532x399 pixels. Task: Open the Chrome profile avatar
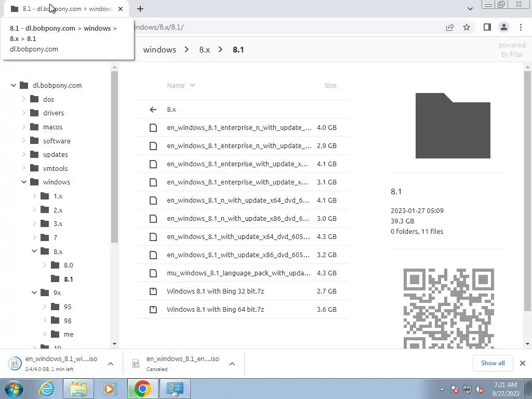click(x=504, y=27)
